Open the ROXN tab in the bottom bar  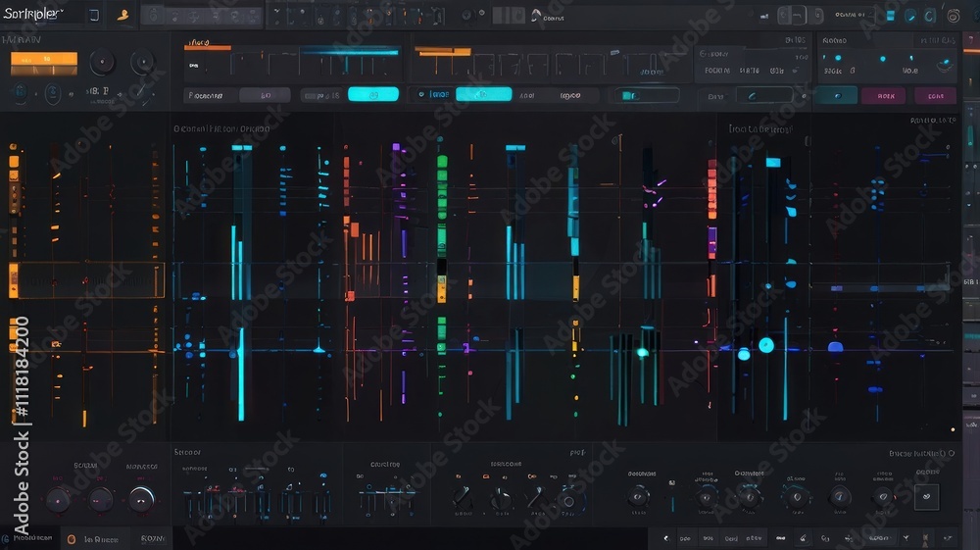point(152,539)
